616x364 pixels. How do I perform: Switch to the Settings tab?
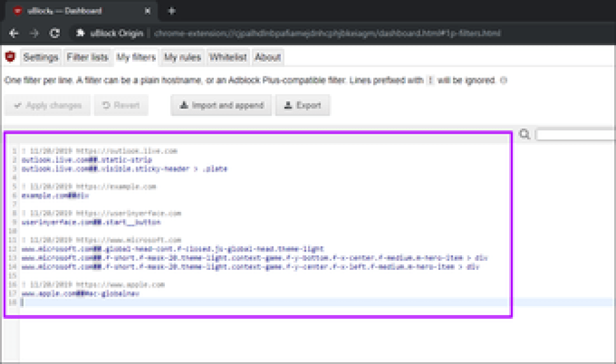point(41,57)
